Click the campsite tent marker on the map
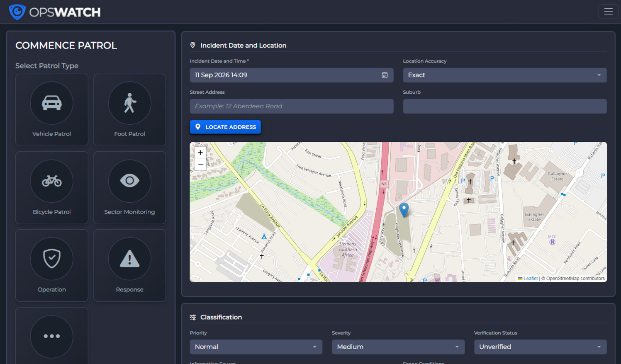621x364 pixels. click(264, 236)
